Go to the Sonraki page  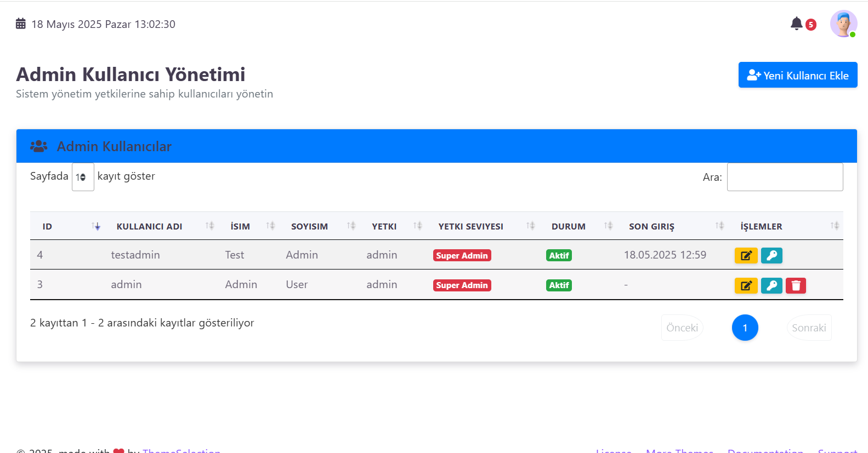coord(809,328)
